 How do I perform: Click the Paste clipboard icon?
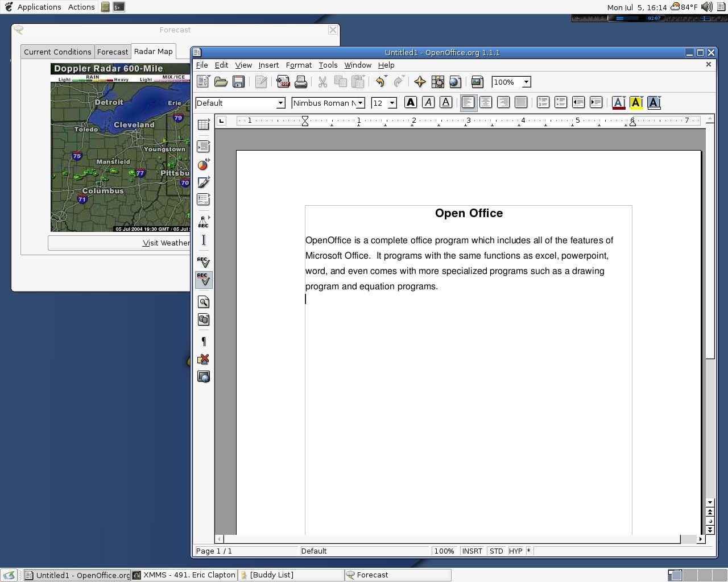point(358,82)
